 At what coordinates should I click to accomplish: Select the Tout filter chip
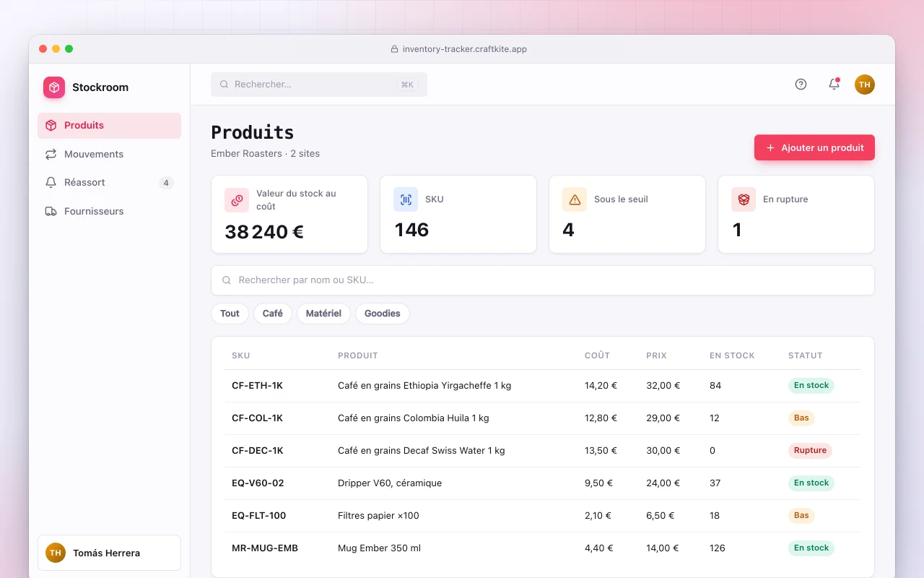coord(230,314)
